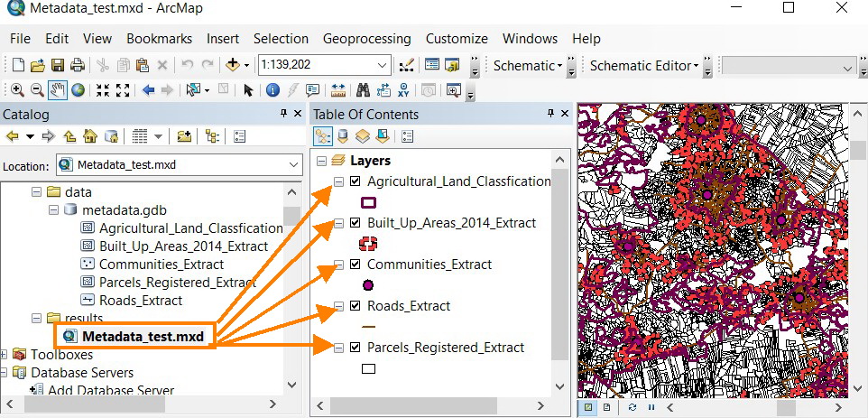This screenshot has height=418, width=868.
Task: Collapse Agricultural_Land_Classfication layer legend
Action: click(339, 182)
